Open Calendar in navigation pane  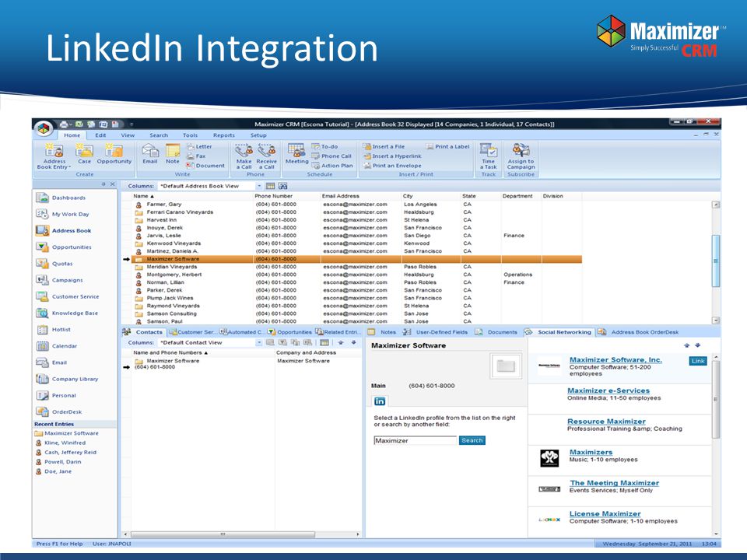(x=57, y=346)
